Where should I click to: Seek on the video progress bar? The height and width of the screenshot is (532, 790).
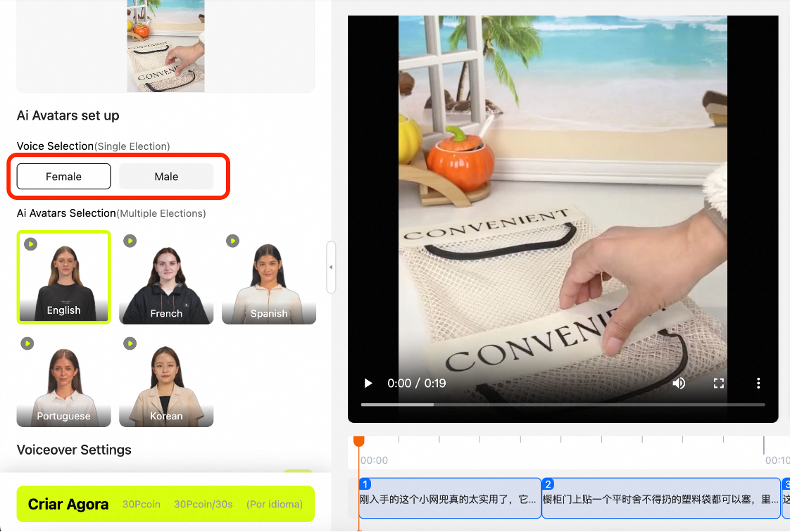pos(563,405)
